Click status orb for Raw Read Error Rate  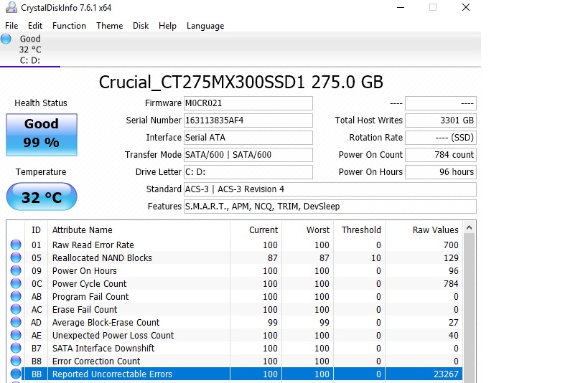(x=16, y=245)
